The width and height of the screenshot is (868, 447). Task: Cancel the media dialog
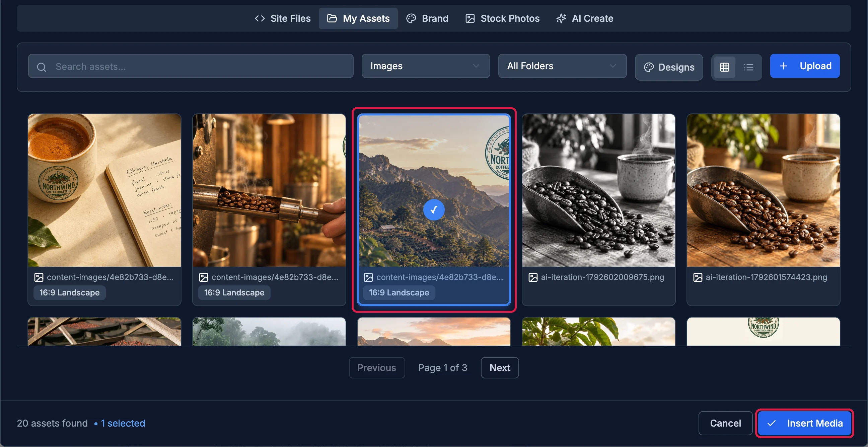click(725, 423)
